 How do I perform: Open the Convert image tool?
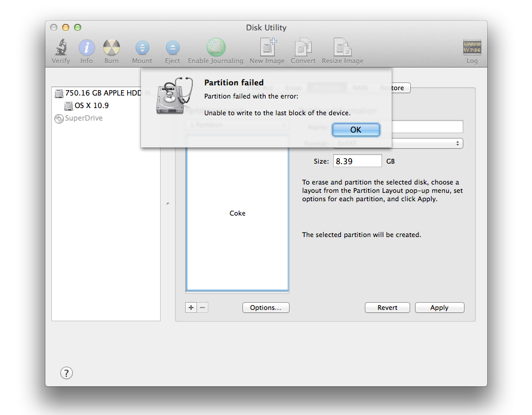click(303, 48)
